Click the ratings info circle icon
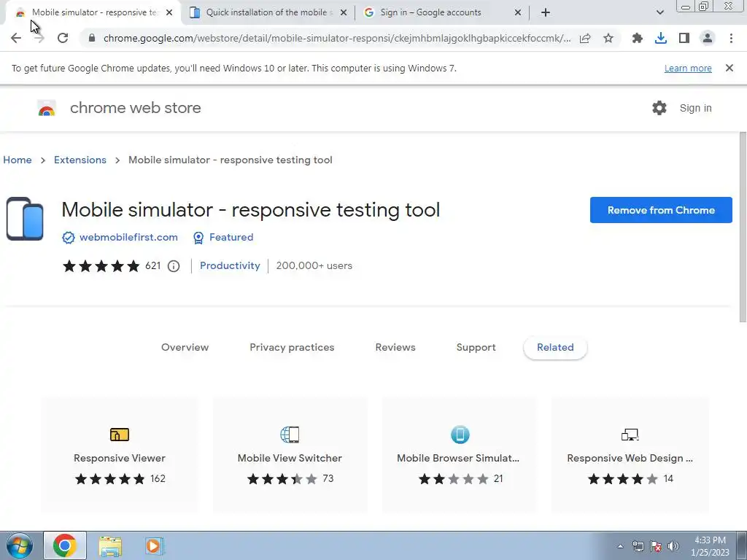The height and width of the screenshot is (560, 747). point(174,266)
